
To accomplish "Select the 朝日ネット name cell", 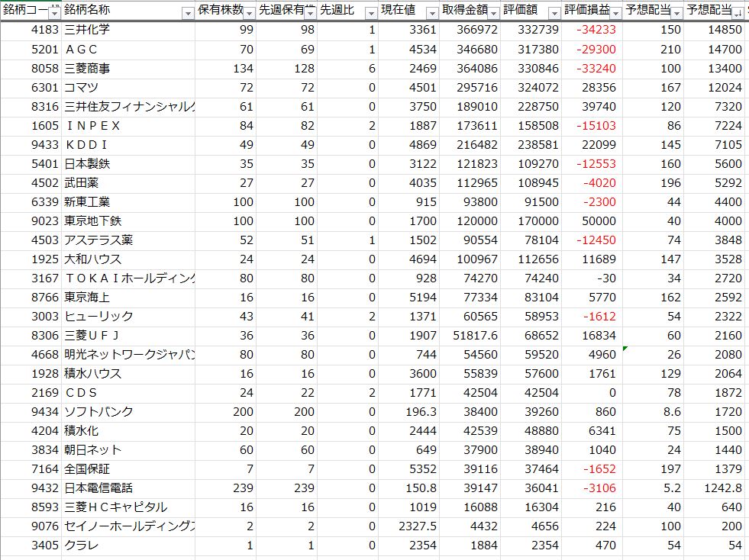I will 128,450.
